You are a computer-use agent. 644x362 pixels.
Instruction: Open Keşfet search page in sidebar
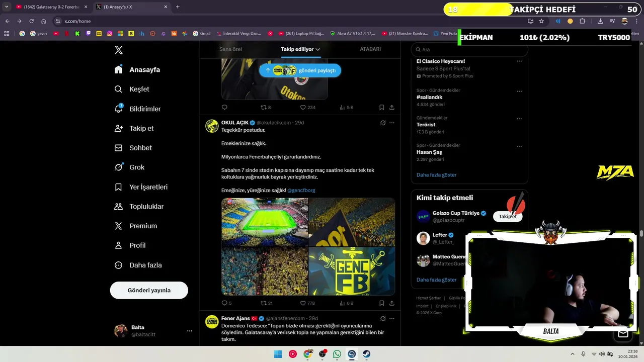coord(132,89)
